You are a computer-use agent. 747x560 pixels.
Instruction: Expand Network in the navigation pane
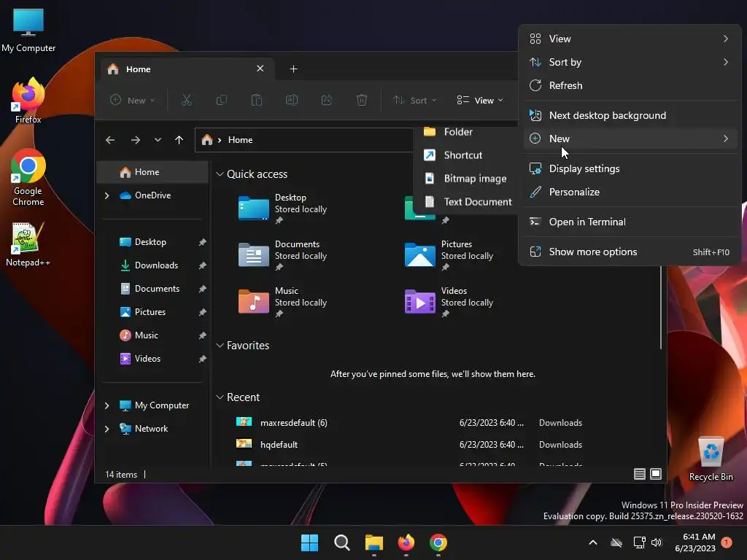(x=107, y=429)
